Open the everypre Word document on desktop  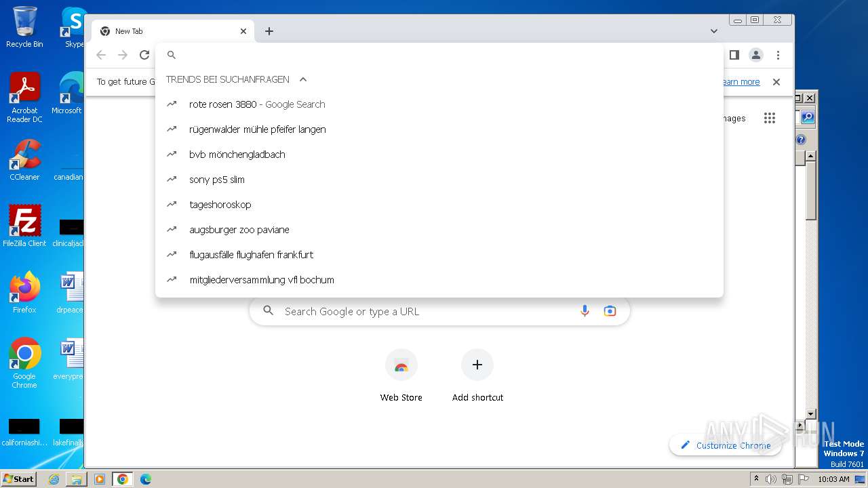coord(69,359)
